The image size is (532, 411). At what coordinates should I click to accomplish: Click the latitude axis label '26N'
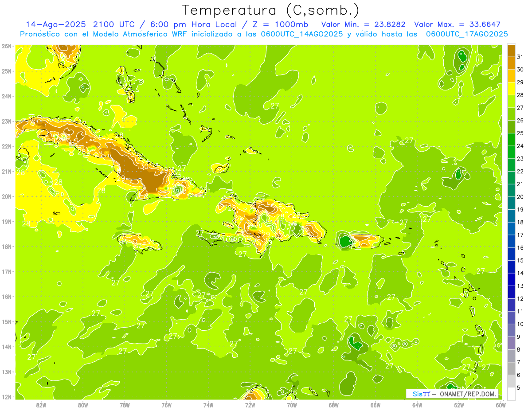click(7, 46)
